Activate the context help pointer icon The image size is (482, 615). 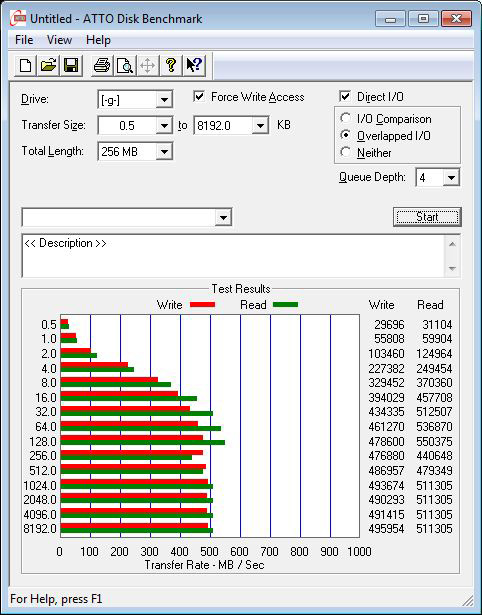click(194, 65)
